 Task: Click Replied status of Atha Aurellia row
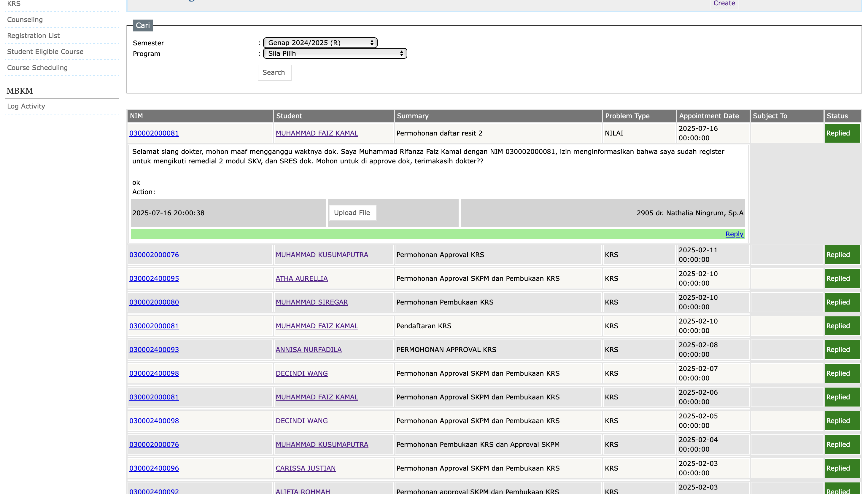[842, 278]
